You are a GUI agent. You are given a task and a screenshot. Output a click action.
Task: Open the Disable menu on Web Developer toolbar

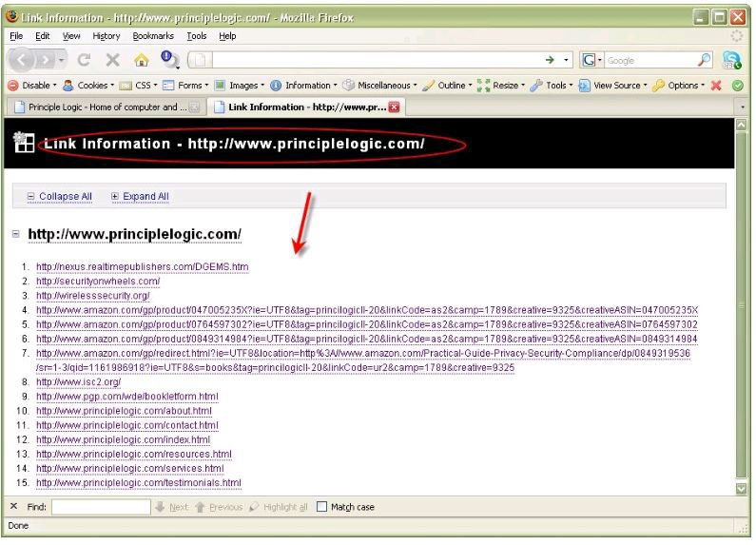[x=32, y=86]
